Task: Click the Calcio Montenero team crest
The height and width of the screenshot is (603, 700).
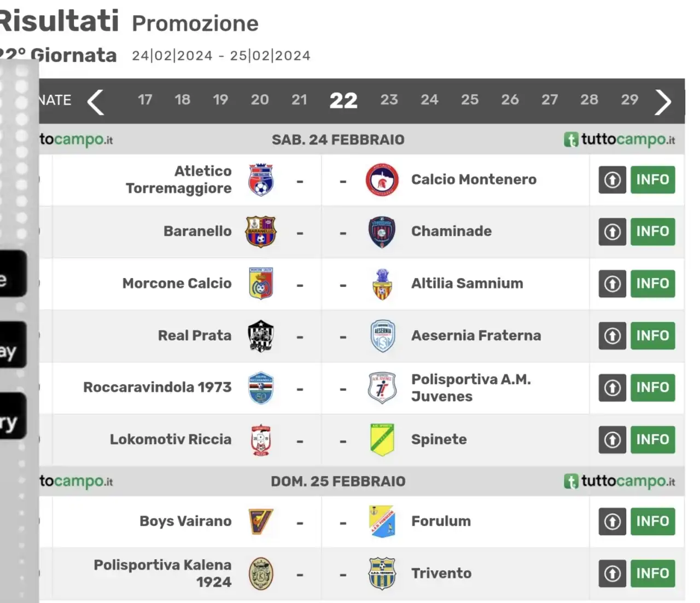Action: (x=382, y=179)
